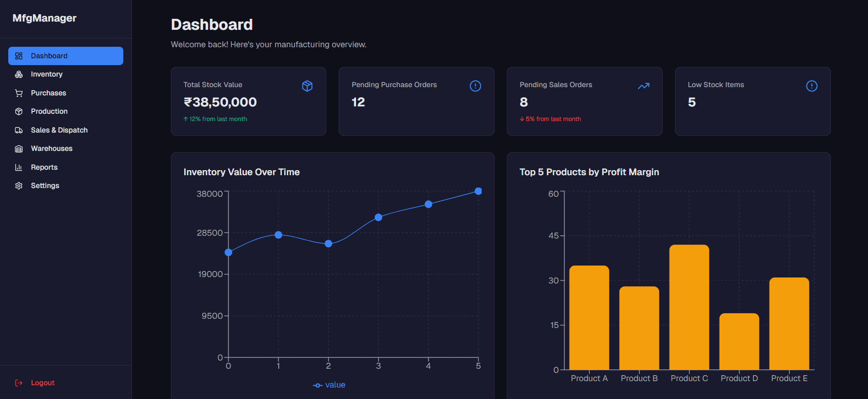The width and height of the screenshot is (868, 399).
Task: Click the Sales & Dispatch truck icon
Action: click(x=19, y=130)
